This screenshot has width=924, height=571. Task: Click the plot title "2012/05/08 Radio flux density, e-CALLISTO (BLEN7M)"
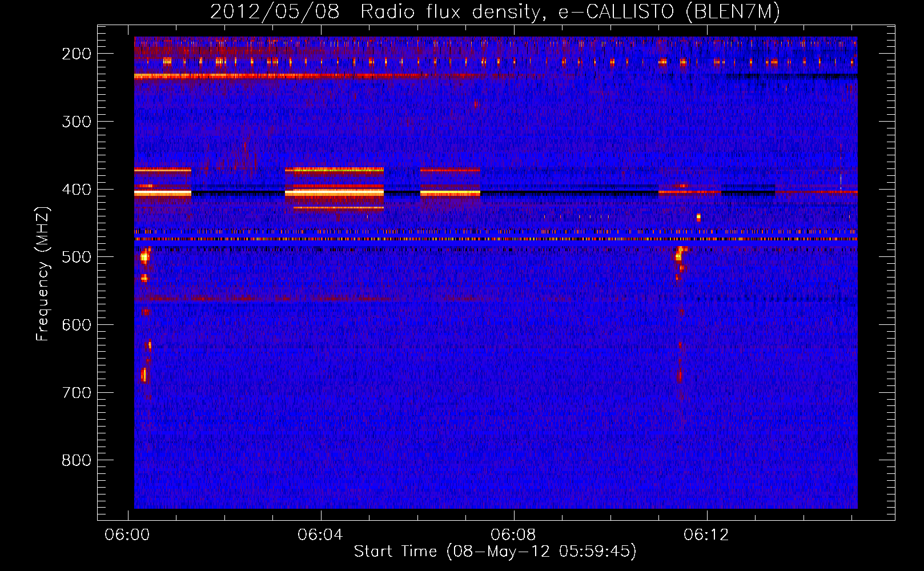[495, 11]
